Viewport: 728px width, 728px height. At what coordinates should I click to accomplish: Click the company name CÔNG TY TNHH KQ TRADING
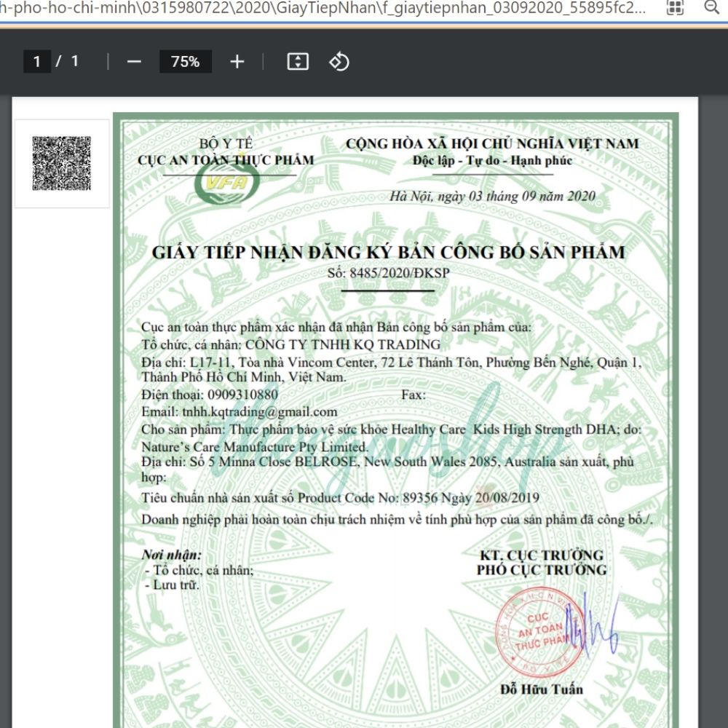[343, 344]
